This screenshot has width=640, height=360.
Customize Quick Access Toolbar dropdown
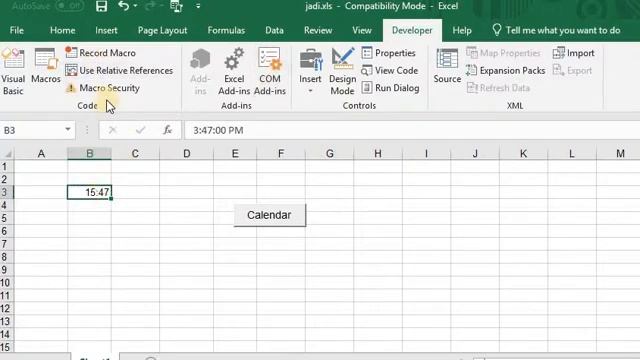198,6
